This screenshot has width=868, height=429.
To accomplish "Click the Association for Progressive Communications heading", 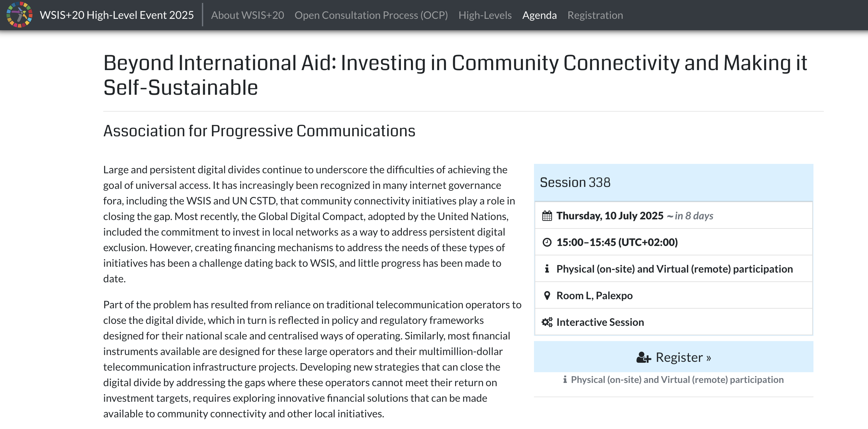I will click(259, 131).
